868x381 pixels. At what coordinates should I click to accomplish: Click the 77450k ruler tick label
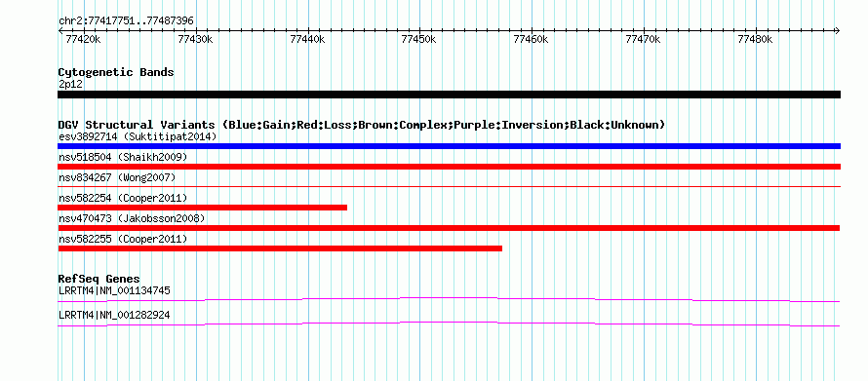click(419, 39)
